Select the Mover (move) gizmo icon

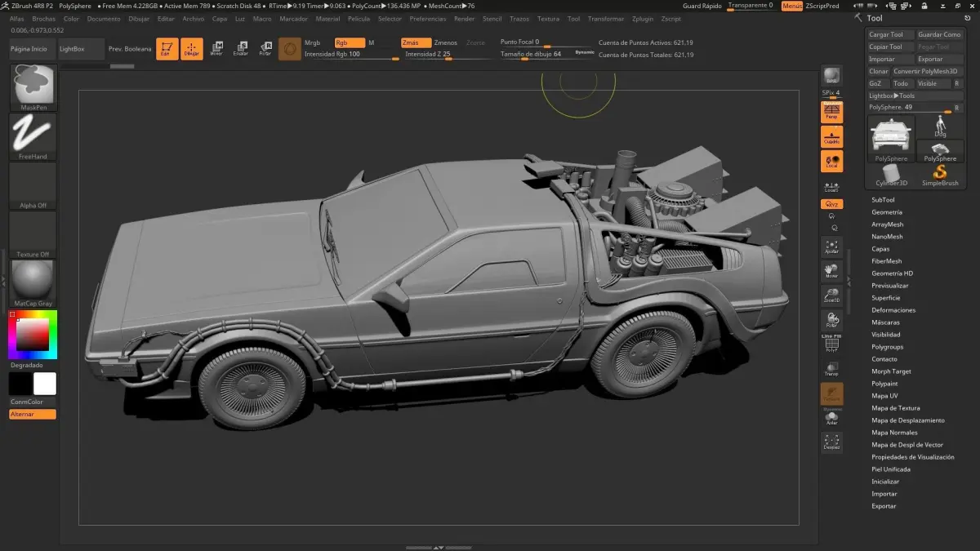click(216, 49)
